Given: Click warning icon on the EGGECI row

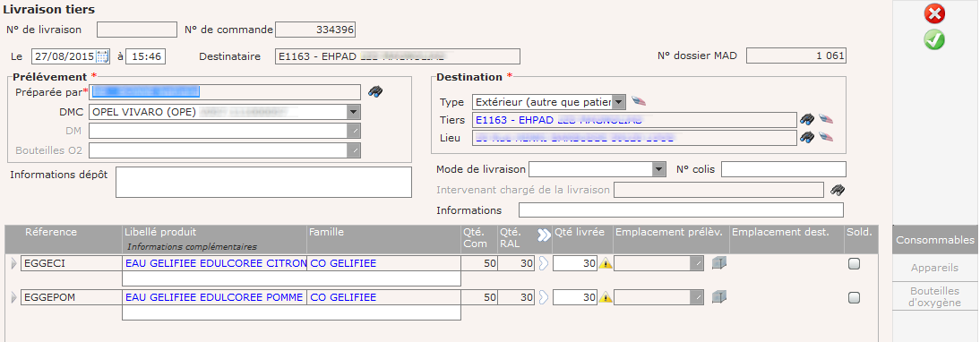Looking at the screenshot, I should [606, 263].
